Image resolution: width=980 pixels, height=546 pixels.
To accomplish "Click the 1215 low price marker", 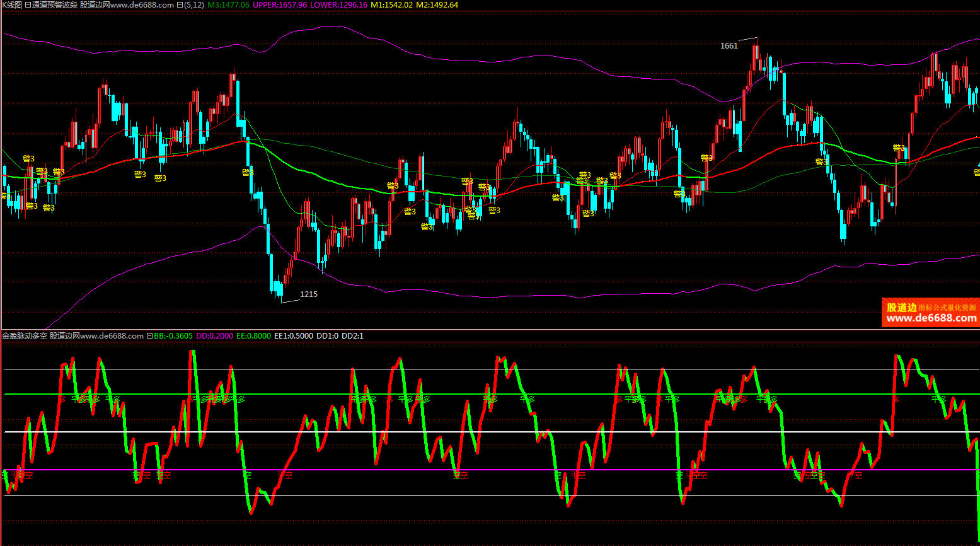I will point(309,294).
